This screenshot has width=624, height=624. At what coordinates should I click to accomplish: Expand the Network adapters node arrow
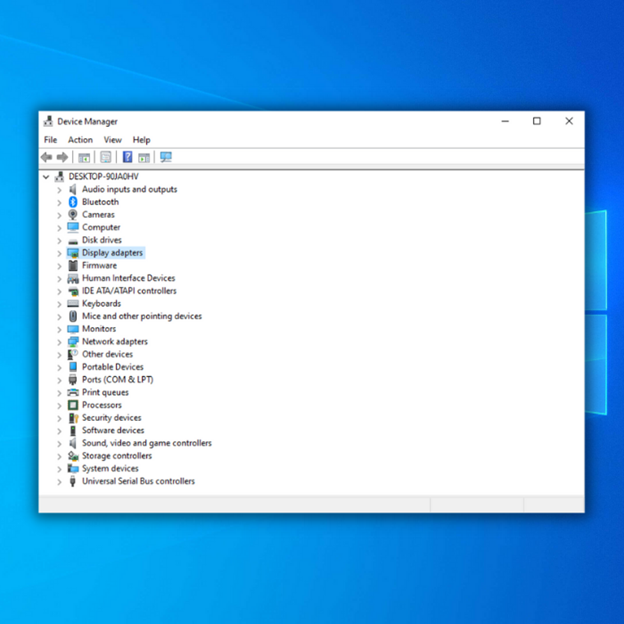click(59, 342)
